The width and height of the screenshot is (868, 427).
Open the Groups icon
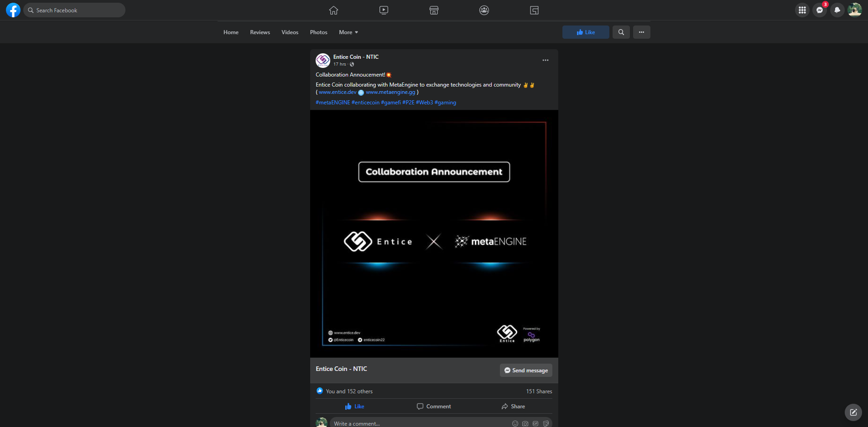coord(484,10)
